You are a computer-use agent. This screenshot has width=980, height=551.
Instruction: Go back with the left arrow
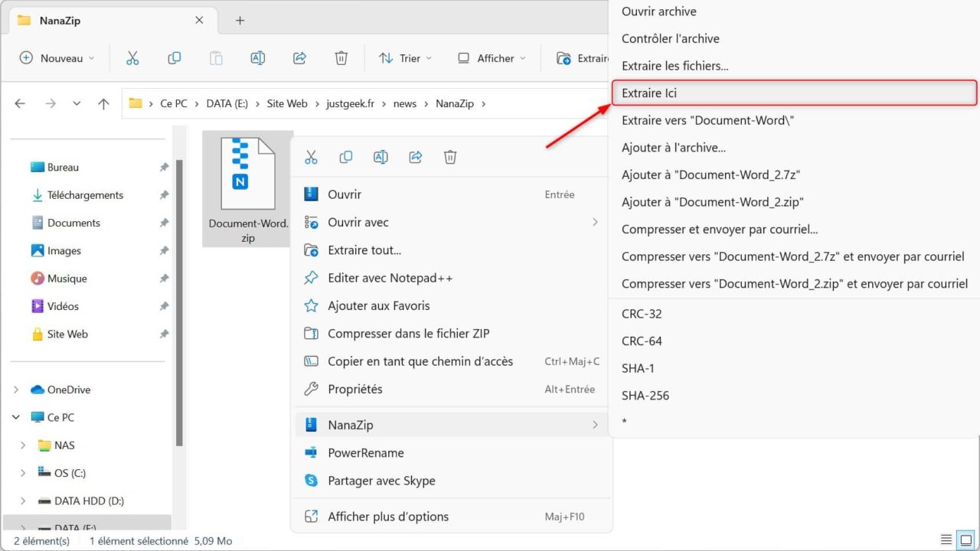click(x=21, y=103)
